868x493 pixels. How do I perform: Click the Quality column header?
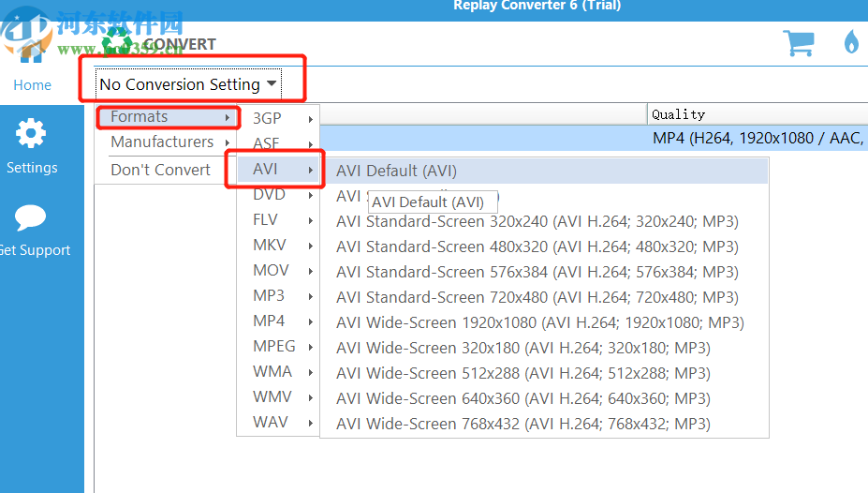pyautogui.click(x=758, y=114)
